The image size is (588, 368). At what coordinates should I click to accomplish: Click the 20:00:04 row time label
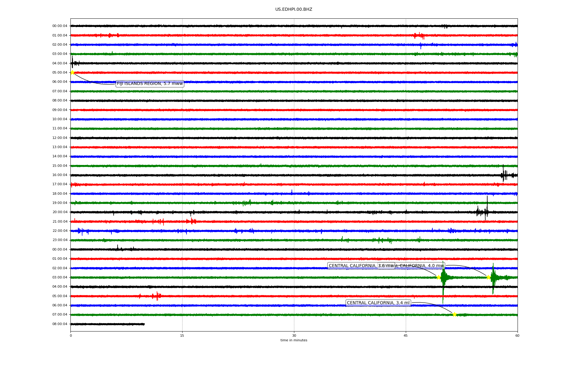point(60,212)
